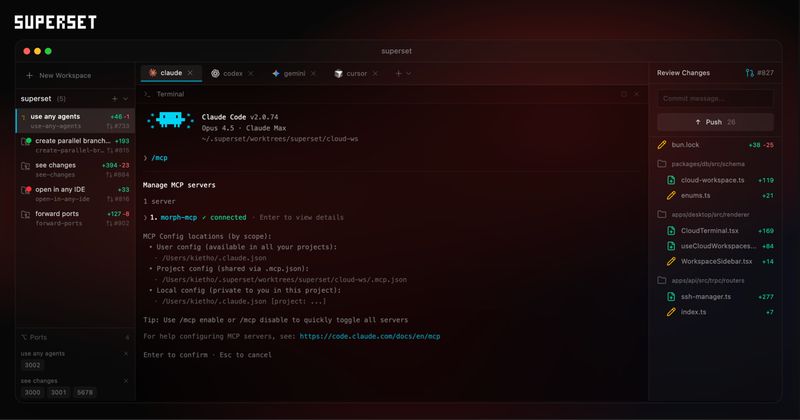Select the 'create parallel branch' workspace
800x420 pixels.
[x=76, y=145]
